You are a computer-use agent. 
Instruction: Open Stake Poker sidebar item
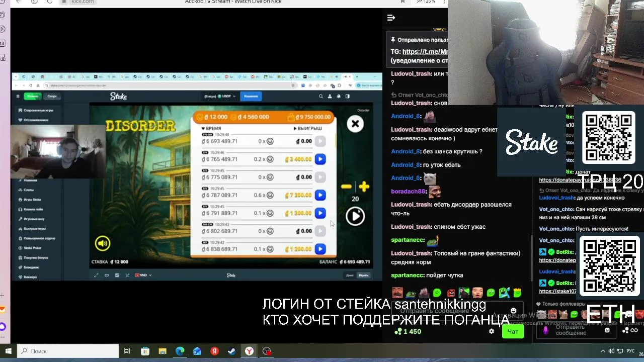33,248
